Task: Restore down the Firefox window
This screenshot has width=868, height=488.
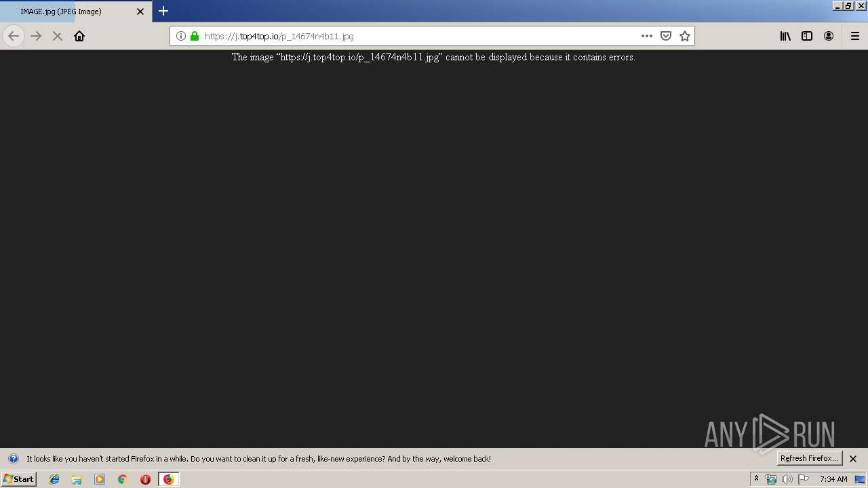Action: coord(849,5)
